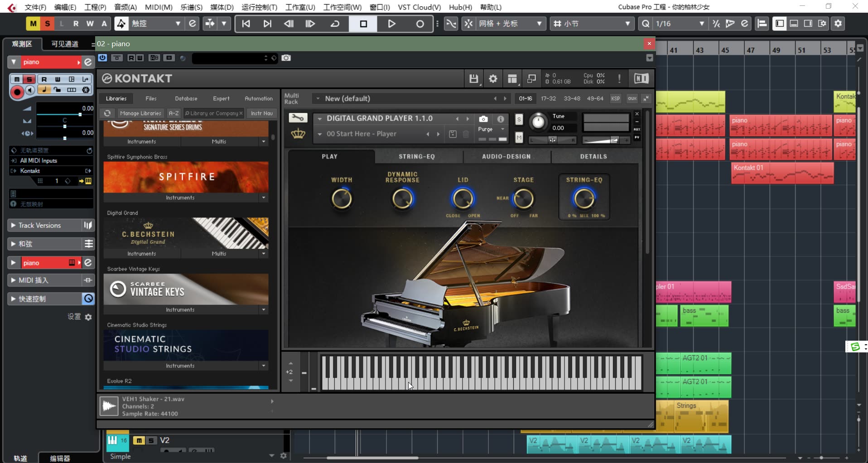Click the transport Record button
This screenshot has height=463, width=868.
(420, 24)
